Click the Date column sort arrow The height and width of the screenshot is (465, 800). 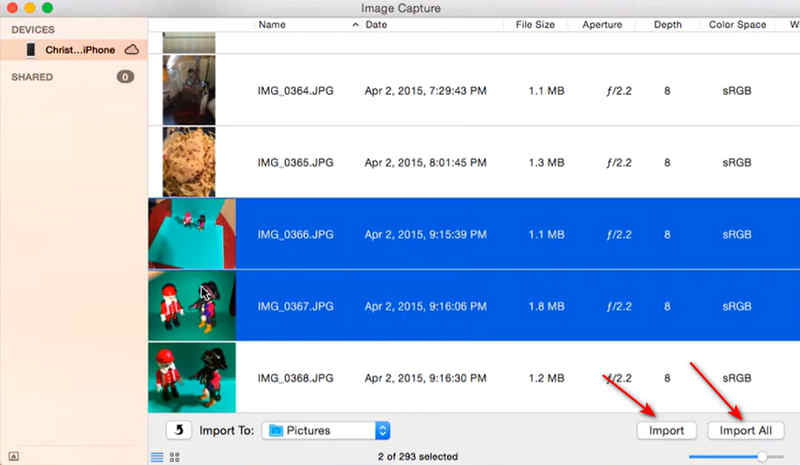[x=355, y=25]
